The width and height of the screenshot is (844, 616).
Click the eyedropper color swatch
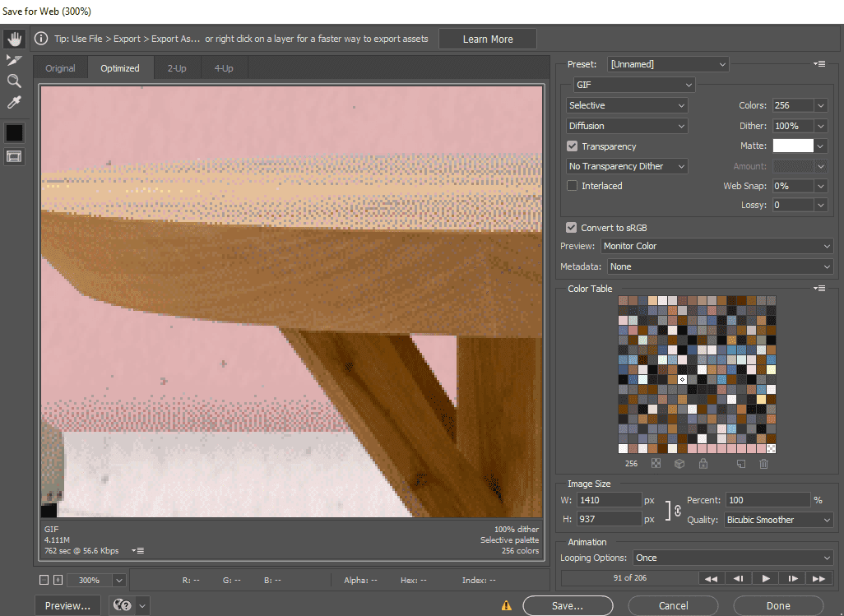[14, 132]
